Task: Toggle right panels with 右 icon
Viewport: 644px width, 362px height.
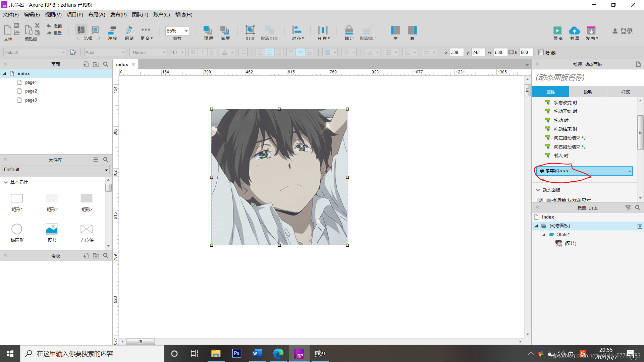Action: (412, 30)
